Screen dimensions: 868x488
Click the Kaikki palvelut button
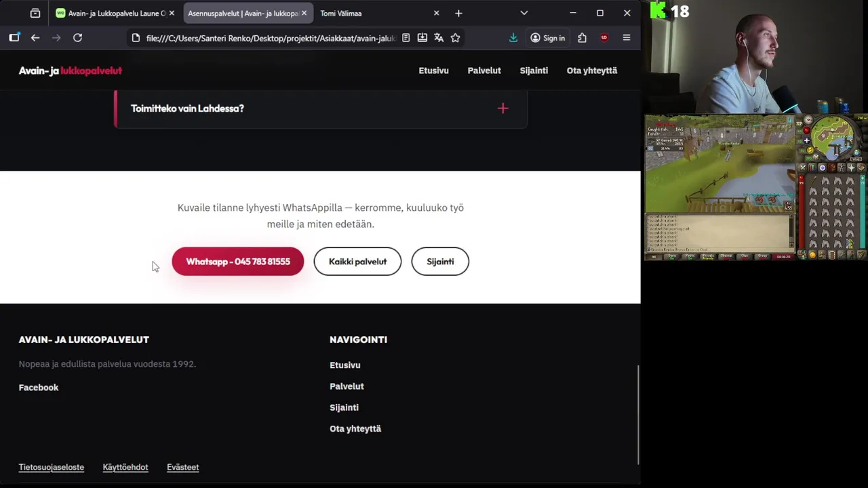[357, 262]
